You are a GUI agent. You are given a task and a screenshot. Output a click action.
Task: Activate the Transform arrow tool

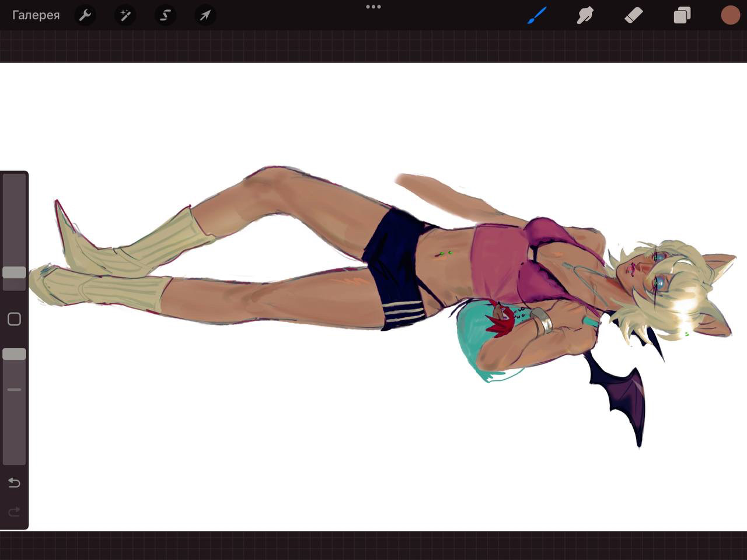[x=205, y=15]
